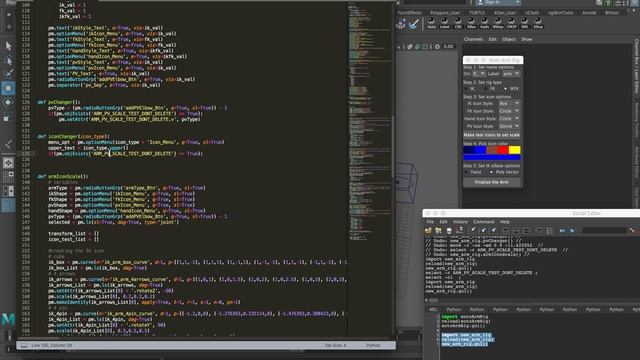The width and height of the screenshot is (640, 360).
Task: Click Execute single blue arrow icon
Action: pyautogui.click(x=572, y=231)
